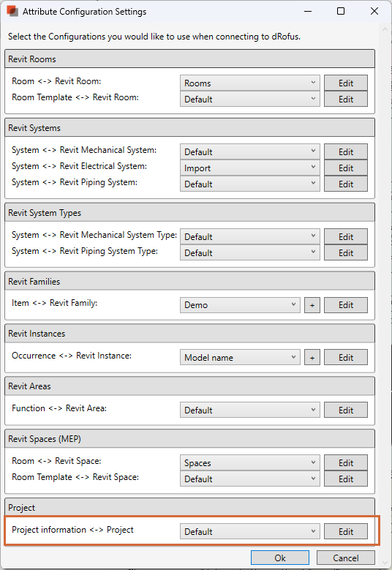Image resolution: width=392 pixels, height=570 pixels.
Task: Expand the Occurrence Model name dropdown
Action: [x=240, y=358]
